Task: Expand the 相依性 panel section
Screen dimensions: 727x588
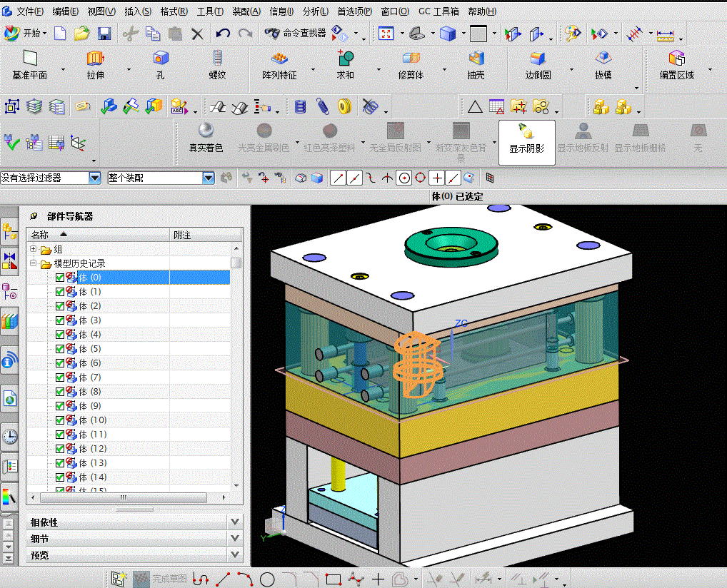Action: point(235,522)
